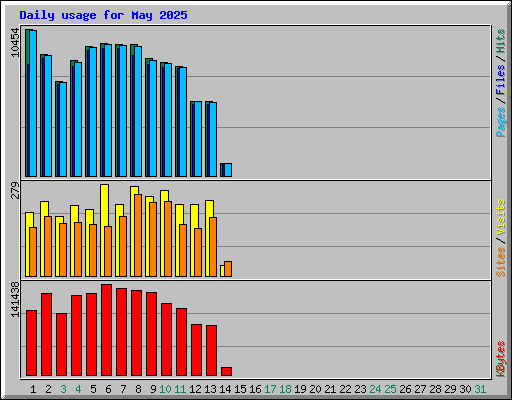The height and width of the screenshot is (400, 512).
Task: Click the cyan pages bar for day 6
Action: point(108,110)
